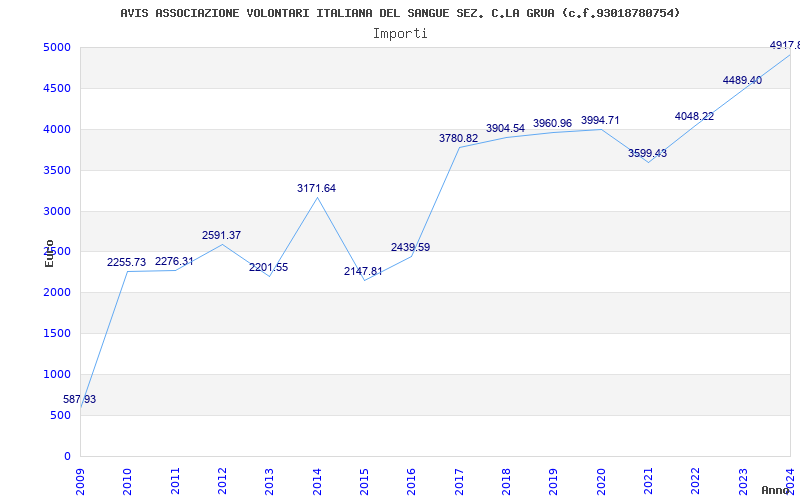Select the 2014 x-axis year label

tap(317, 482)
